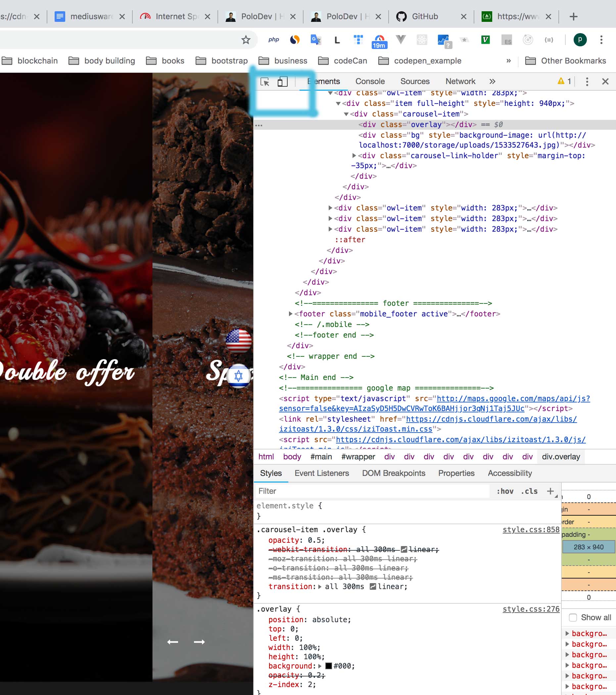Expand the background shorthand property
This screenshot has width=616, height=695.
(320, 666)
